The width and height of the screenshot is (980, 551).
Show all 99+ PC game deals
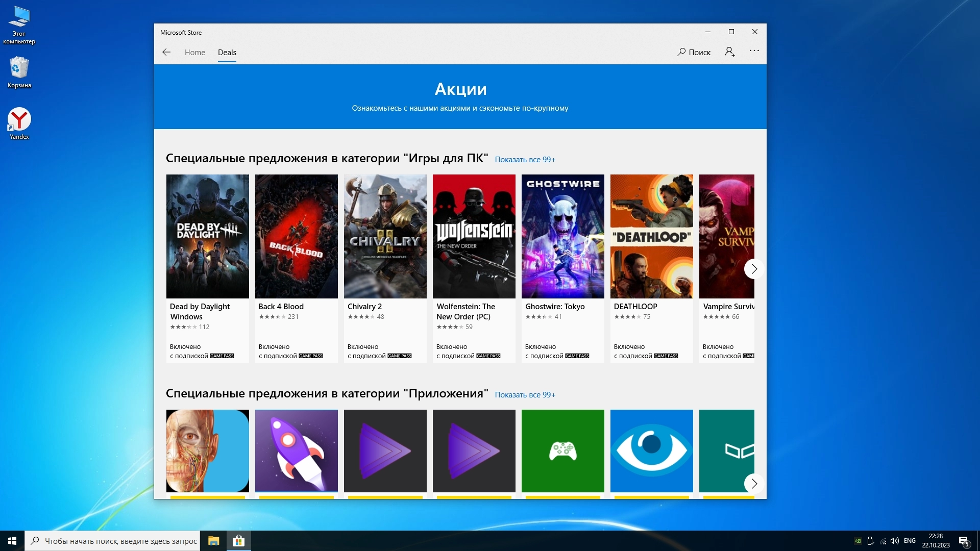point(525,160)
